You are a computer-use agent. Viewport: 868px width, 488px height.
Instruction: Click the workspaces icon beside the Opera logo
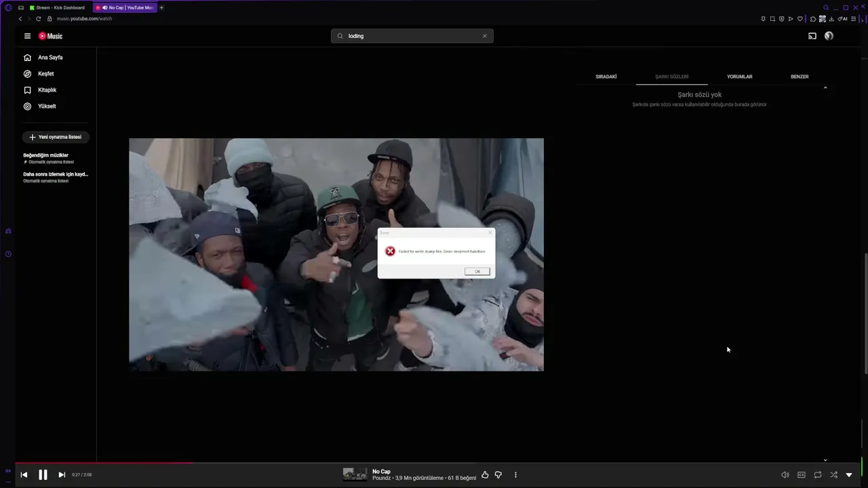pyautogui.click(x=21, y=7)
